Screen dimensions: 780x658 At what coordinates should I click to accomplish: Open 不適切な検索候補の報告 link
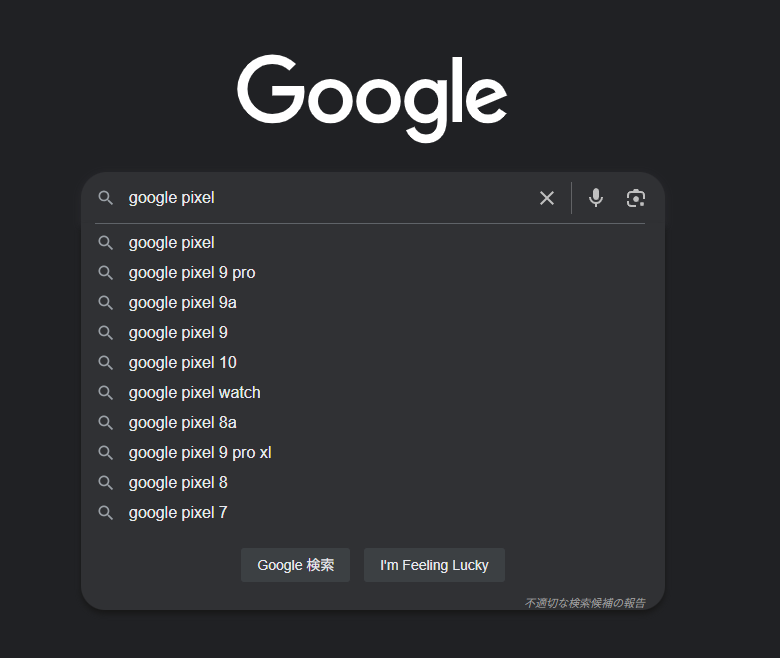585,603
